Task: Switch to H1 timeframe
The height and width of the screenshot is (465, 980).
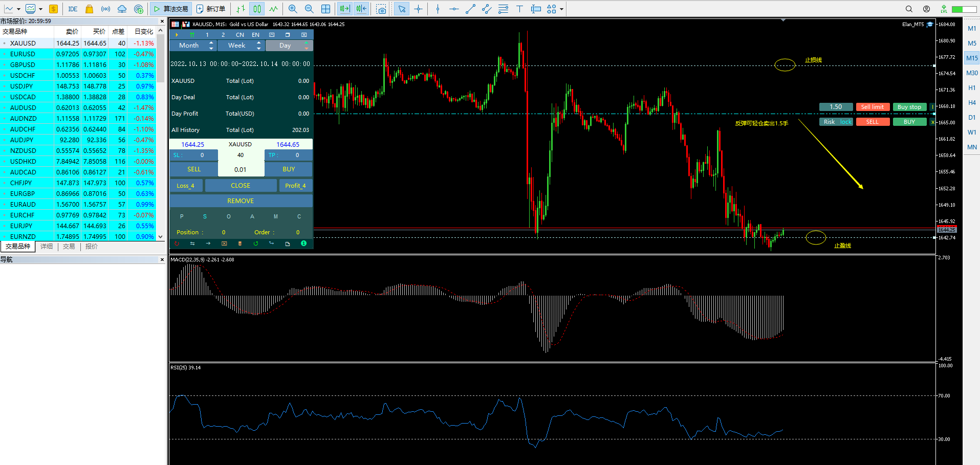Action: (x=972, y=88)
